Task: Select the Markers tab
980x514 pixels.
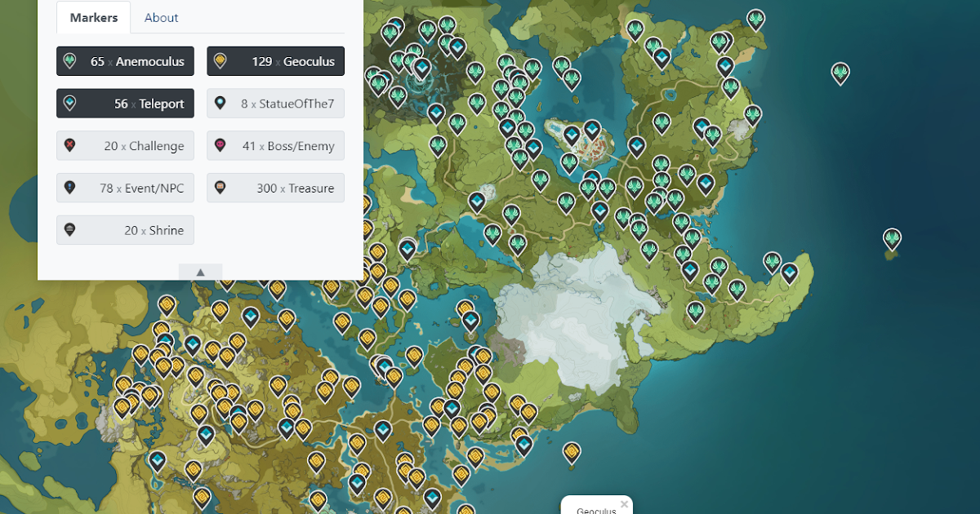Action: [x=93, y=17]
